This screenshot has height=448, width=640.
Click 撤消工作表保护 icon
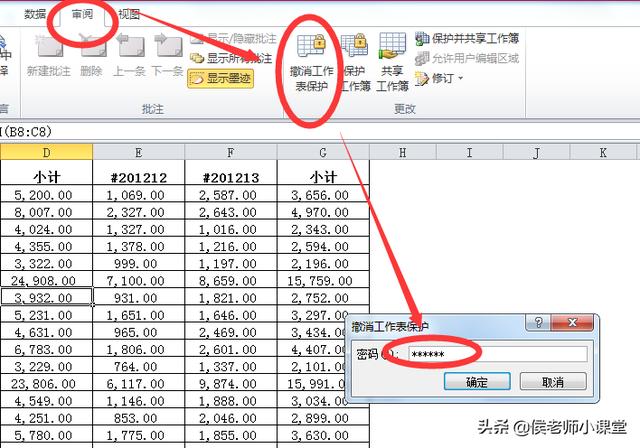click(x=312, y=46)
